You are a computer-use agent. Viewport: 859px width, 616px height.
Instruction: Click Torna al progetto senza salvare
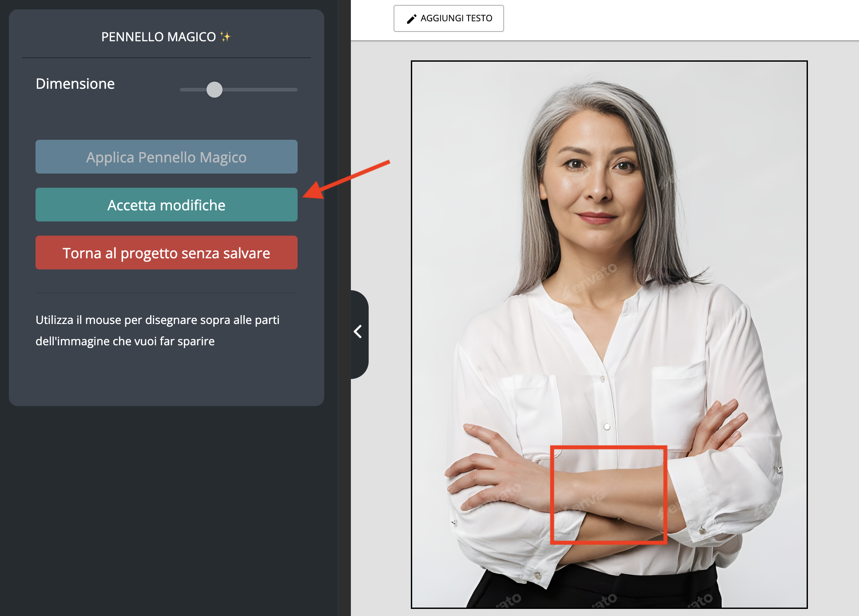coord(166,253)
